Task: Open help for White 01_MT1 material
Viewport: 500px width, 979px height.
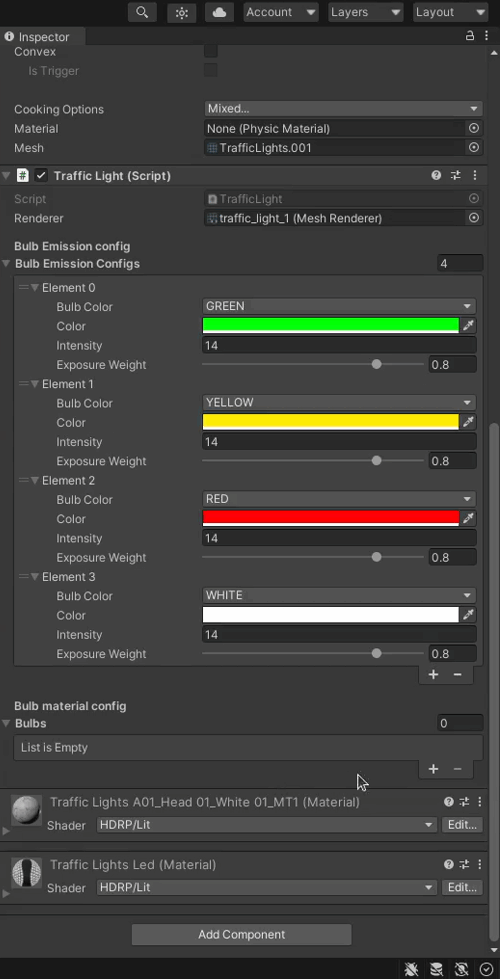Action: (448, 802)
